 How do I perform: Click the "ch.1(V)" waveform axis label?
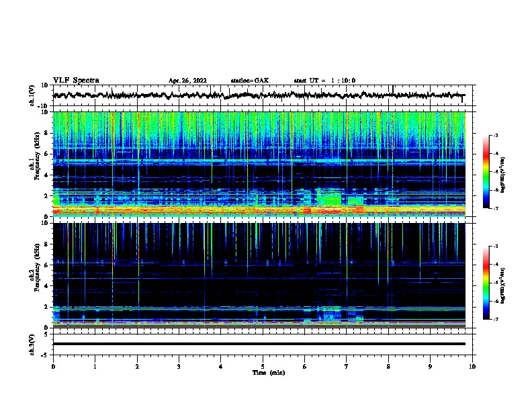point(32,95)
